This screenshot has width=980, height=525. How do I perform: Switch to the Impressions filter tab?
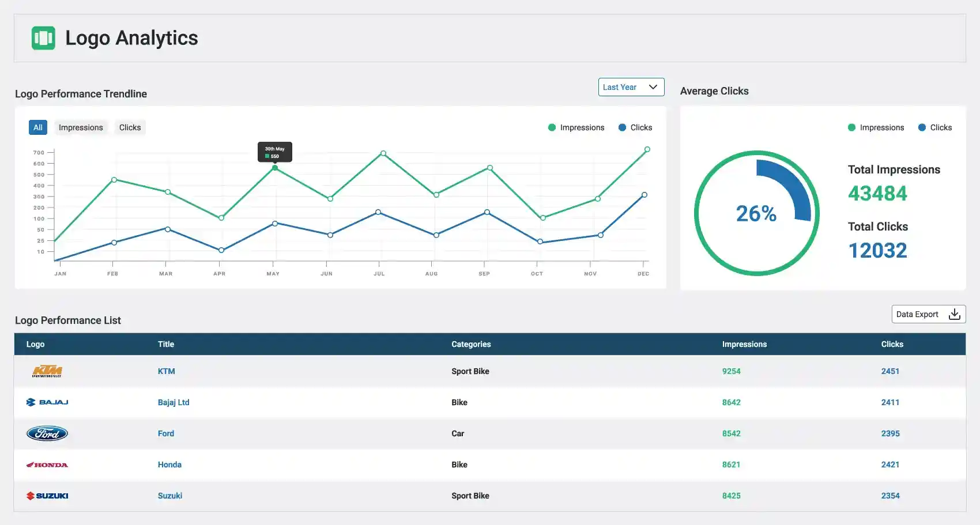81,127
